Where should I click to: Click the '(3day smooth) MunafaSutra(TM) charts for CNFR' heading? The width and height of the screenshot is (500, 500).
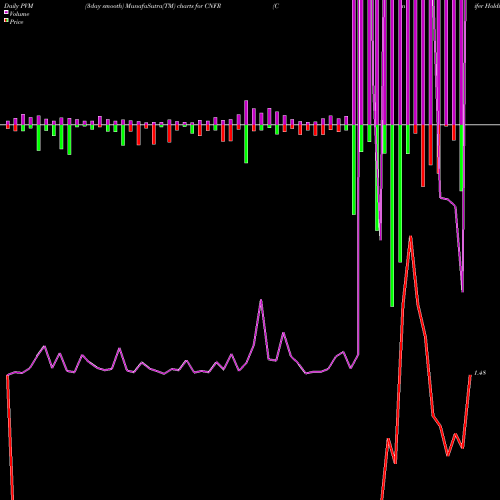[153, 6]
